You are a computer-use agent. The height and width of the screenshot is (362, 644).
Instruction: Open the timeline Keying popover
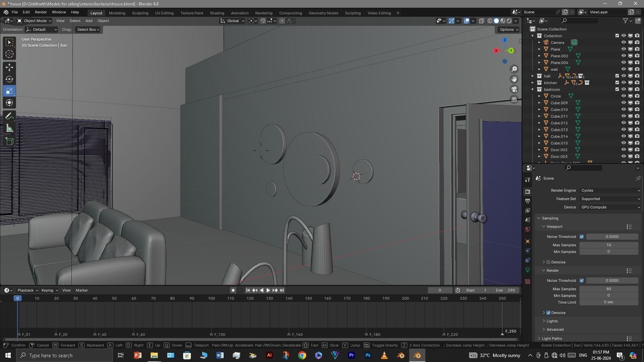[50, 290]
